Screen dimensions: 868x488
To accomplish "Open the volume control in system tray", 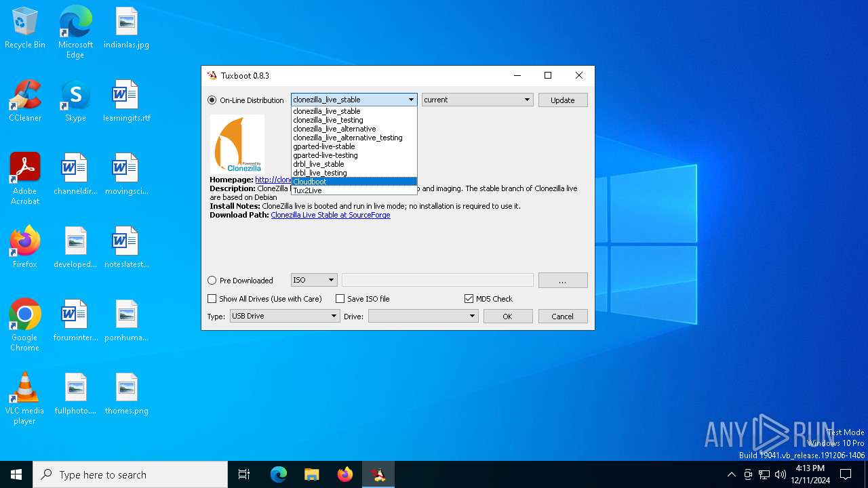I will click(781, 474).
